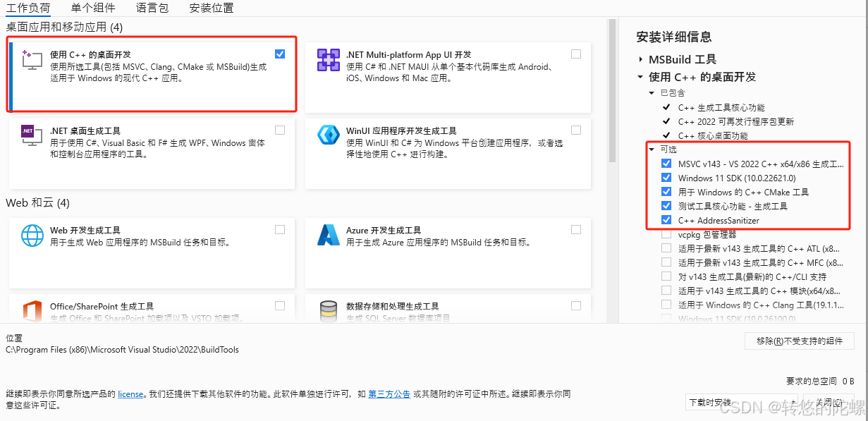Check the Azure 开发生成工具 workload checkbox
The height and width of the screenshot is (421, 868).
[576, 229]
